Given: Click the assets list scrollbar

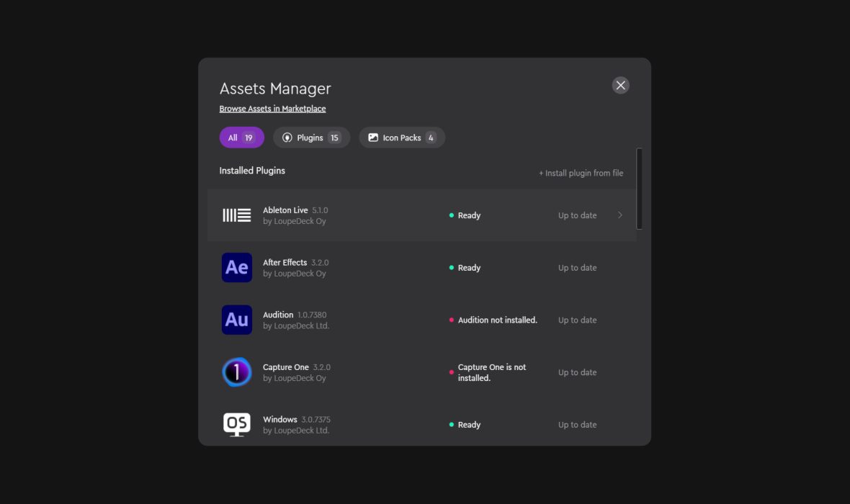Looking at the screenshot, I should pyautogui.click(x=639, y=189).
